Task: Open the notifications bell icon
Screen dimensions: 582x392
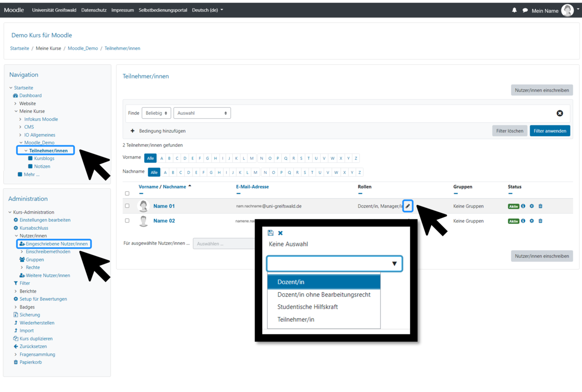Action: point(514,10)
